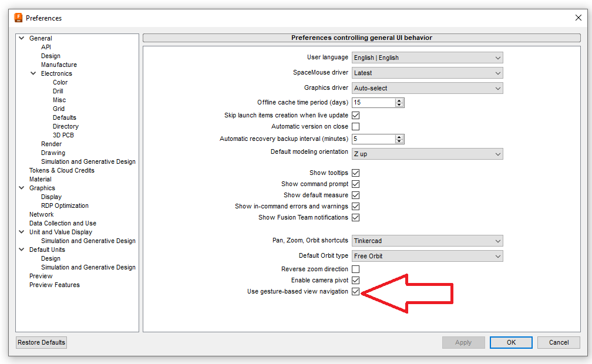This screenshot has width=592, height=364.
Task: Change Pan, Zoom, Orbit shortcuts selection
Action: 427,241
